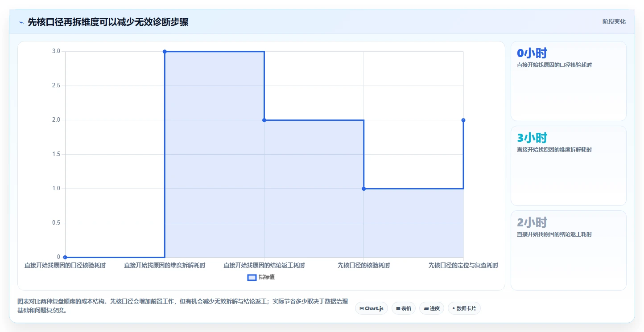Click the 数据卡片 chip
The image size is (644, 332).
464,308
